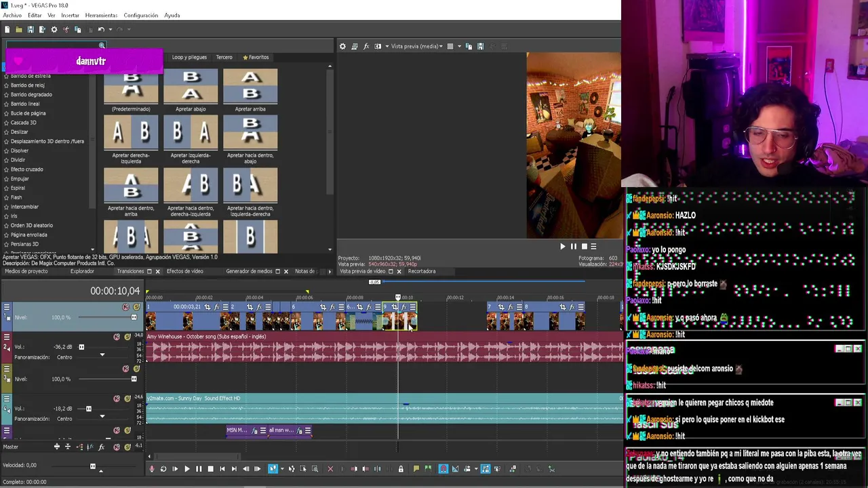
Task: Go to the start of the project
Action: [222, 468]
